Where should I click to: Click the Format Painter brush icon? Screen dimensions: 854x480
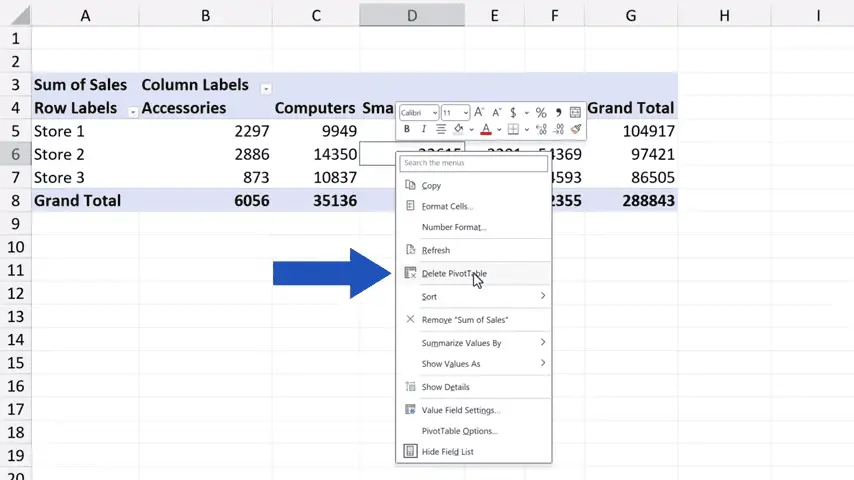pyautogui.click(x=576, y=129)
